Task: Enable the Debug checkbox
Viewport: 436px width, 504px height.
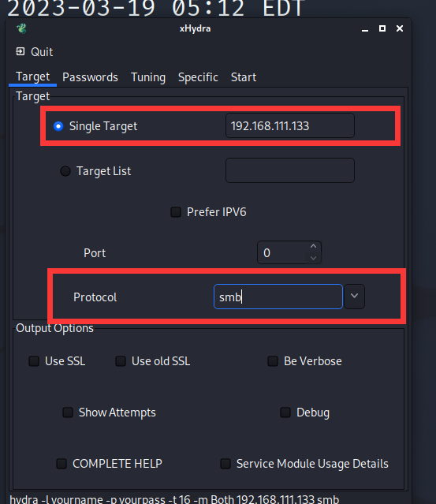Action: (285, 413)
